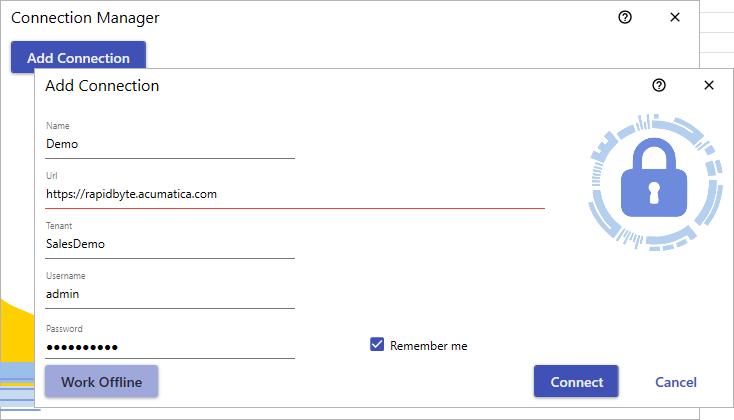Select the Tenant field with SalesDemo
Image resolution: width=734 pixels, height=420 pixels.
click(170, 244)
